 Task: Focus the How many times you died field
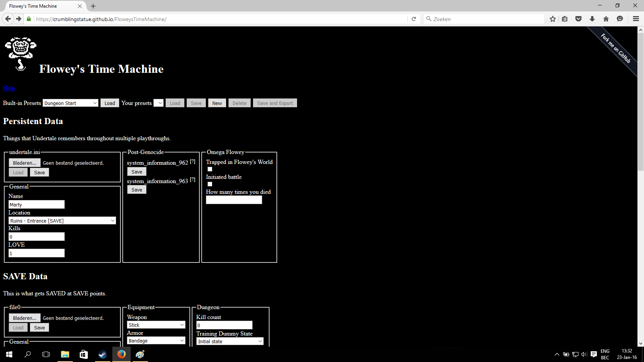pos(234,200)
